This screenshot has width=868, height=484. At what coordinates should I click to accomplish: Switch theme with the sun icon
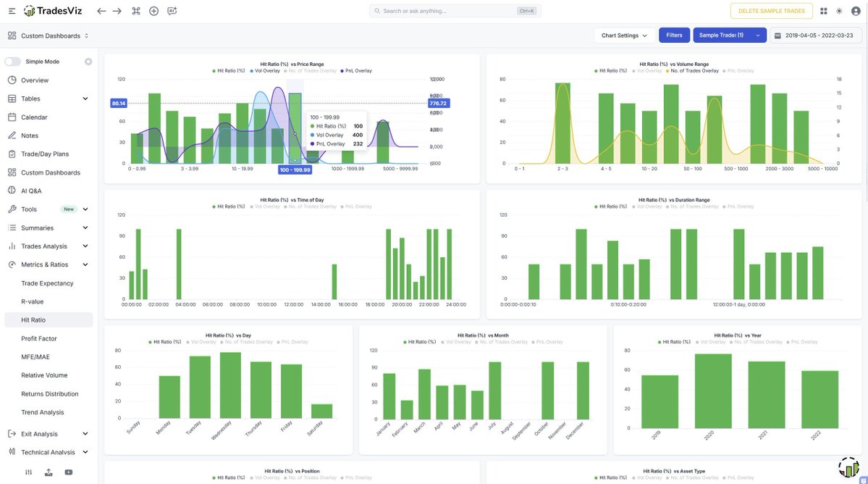click(839, 11)
